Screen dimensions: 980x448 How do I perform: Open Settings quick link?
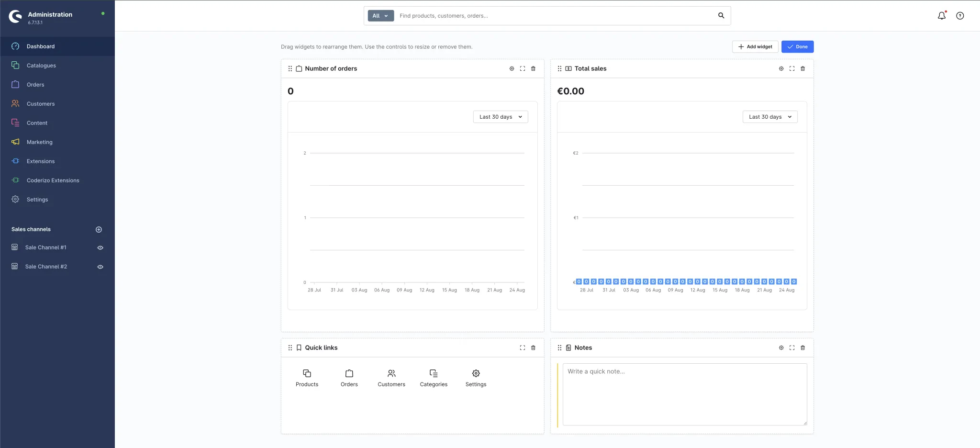pos(476,378)
